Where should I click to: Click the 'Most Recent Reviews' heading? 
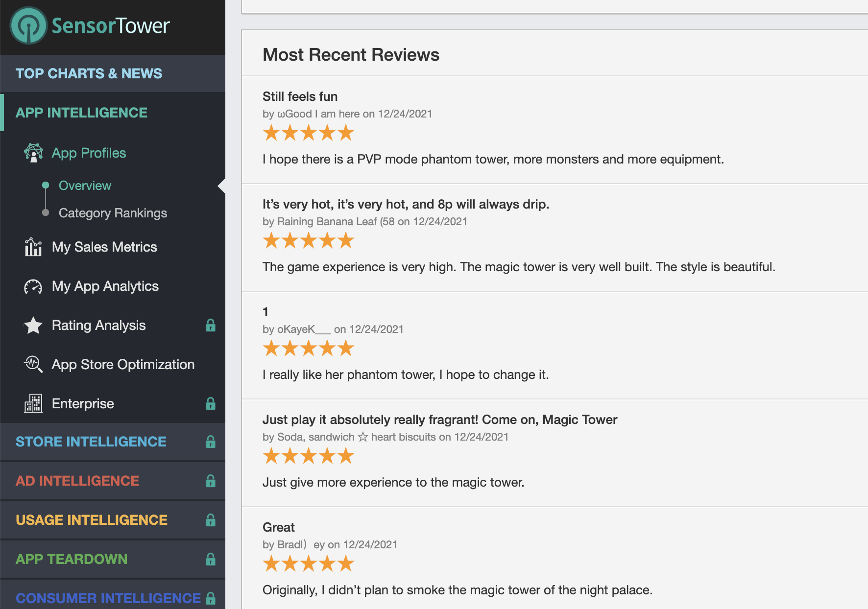click(351, 55)
